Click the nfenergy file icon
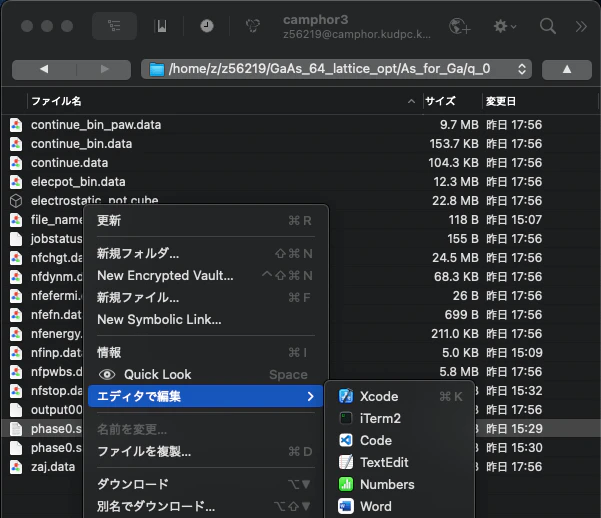The width and height of the screenshot is (601, 518). coord(16,334)
